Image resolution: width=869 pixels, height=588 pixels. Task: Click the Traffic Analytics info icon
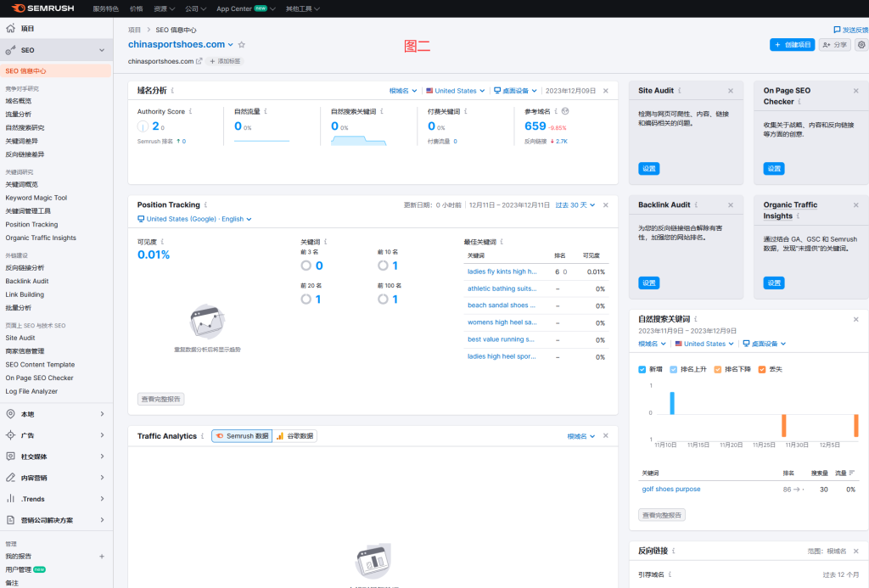(202, 436)
